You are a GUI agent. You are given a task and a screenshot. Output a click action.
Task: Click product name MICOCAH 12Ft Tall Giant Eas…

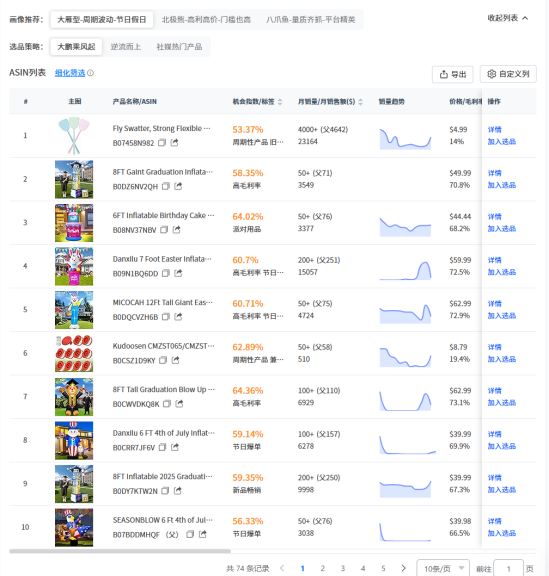(x=162, y=302)
